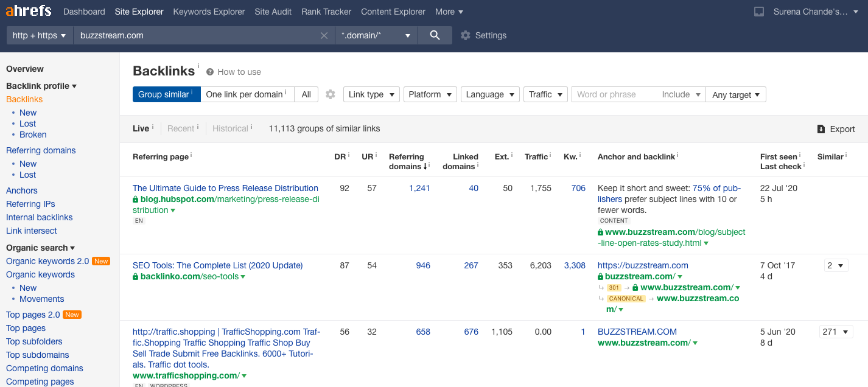The width and height of the screenshot is (868, 387).
Task: Go to Top subfolders
Action: pos(34,341)
